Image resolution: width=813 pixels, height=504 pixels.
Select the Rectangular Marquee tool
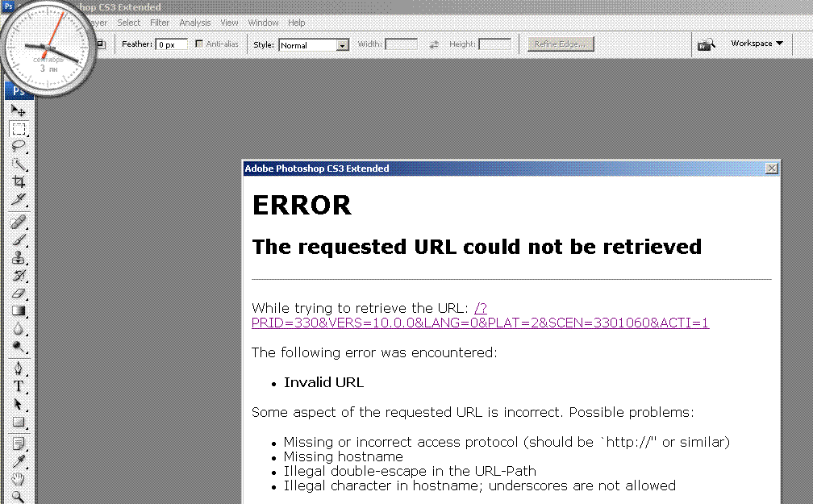(18, 128)
